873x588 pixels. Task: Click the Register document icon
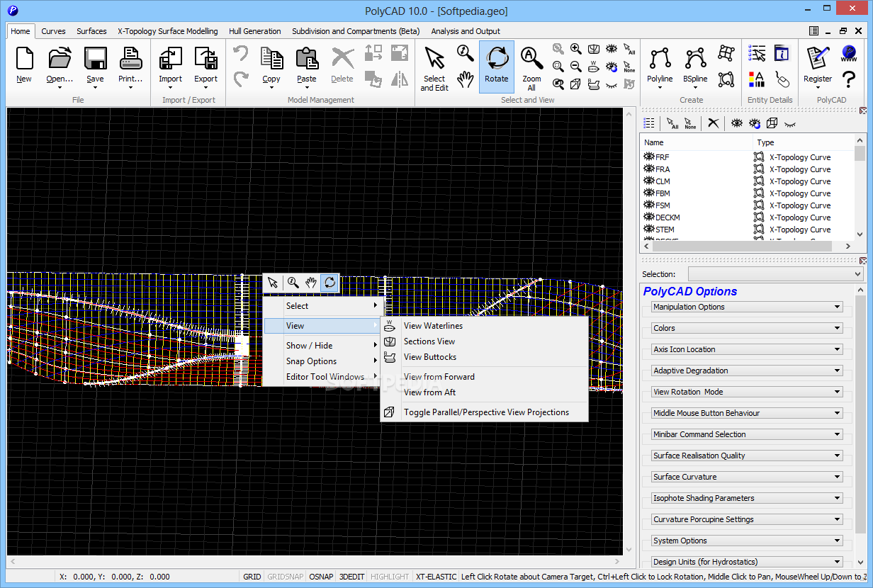click(818, 58)
